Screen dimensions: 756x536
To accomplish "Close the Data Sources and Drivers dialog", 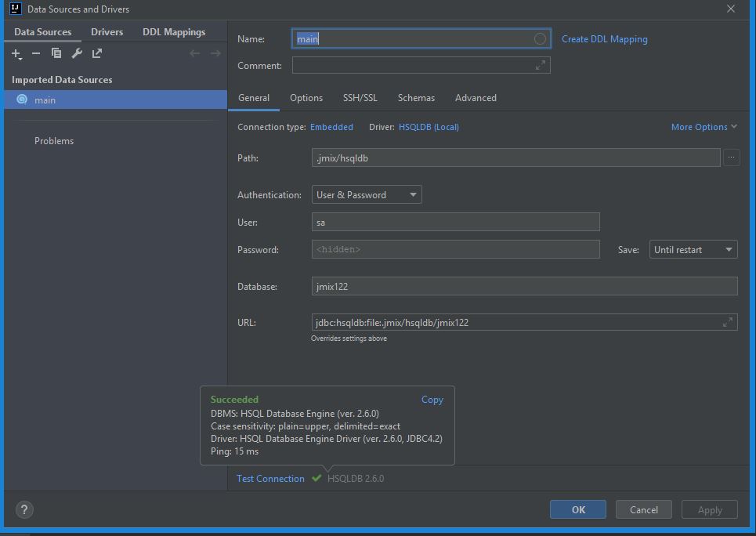I will (x=731, y=9).
